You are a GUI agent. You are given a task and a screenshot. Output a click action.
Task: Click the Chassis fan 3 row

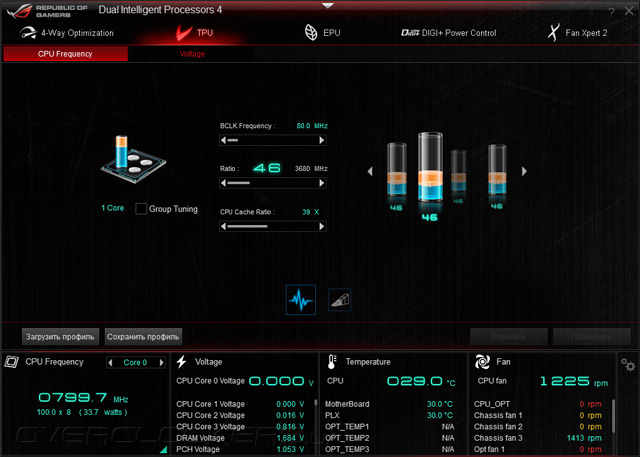[538, 438]
